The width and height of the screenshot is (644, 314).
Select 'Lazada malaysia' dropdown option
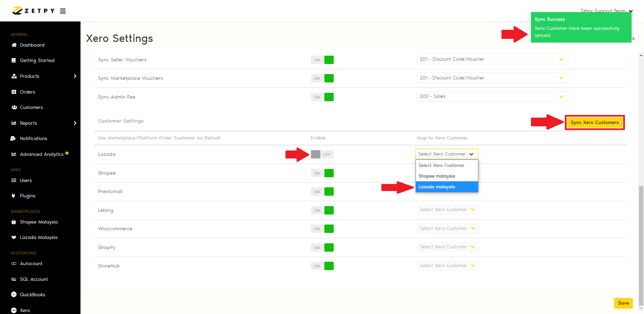tap(447, 187)
